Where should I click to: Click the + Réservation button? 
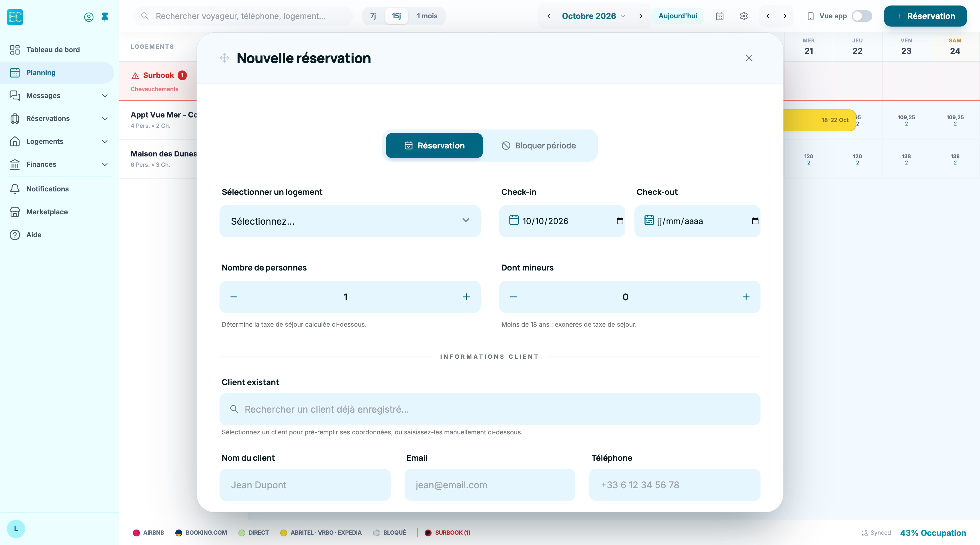pyautogui.click(x=925, y=16)
